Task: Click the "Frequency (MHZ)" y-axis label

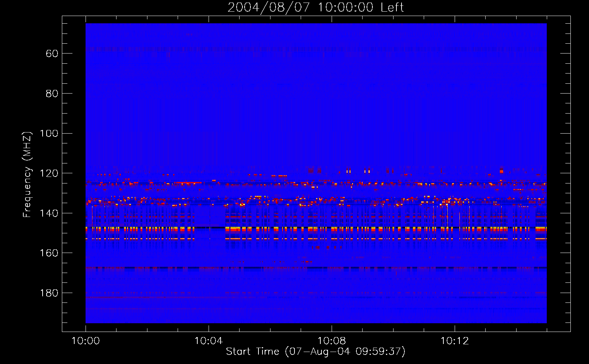Action: click(27, 174)
